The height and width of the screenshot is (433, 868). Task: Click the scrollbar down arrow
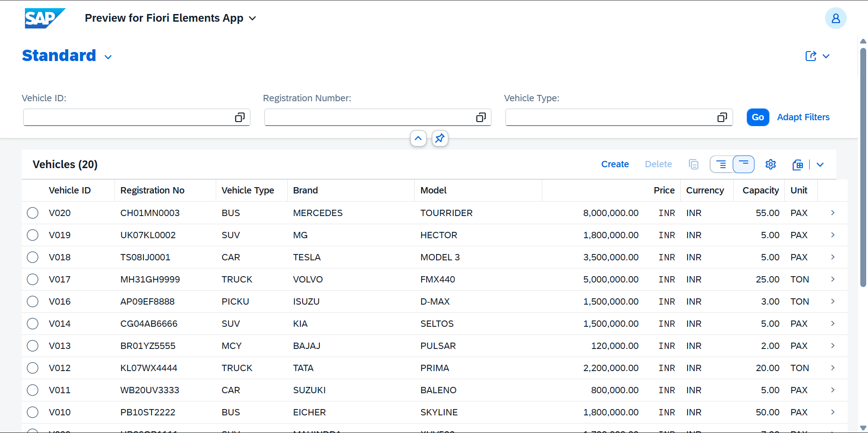point(863,428)
